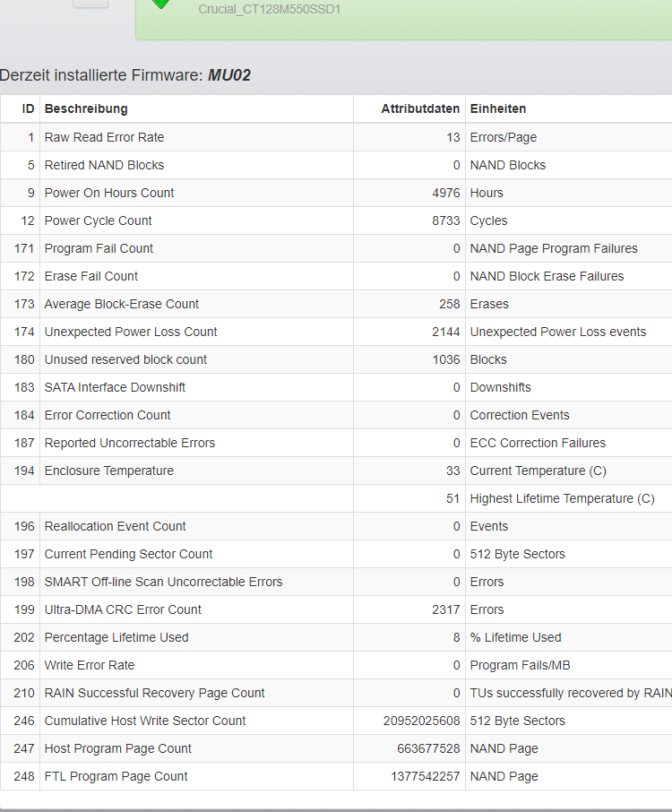Click the value 4976 for power on hours
This screenshot has width=672, height=812.
[445, 194]
